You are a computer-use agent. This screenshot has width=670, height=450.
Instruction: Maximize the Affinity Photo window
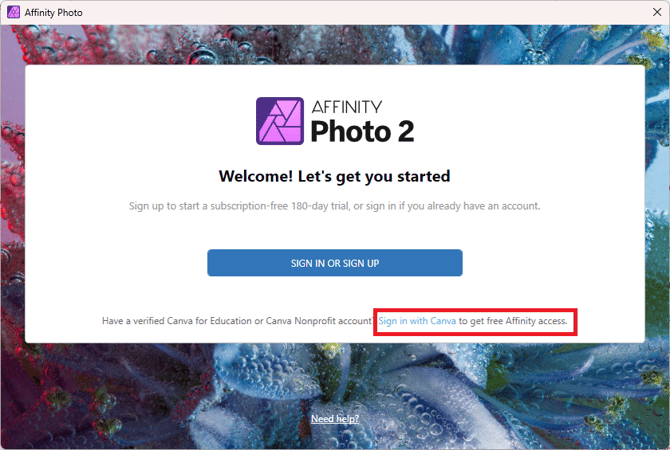pos(609,12)
